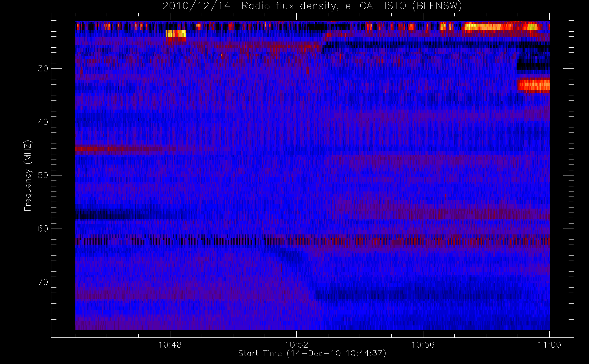
Task: Select the 'Frequency (MHZ)' axis label
Action: [x=28, y=175]
